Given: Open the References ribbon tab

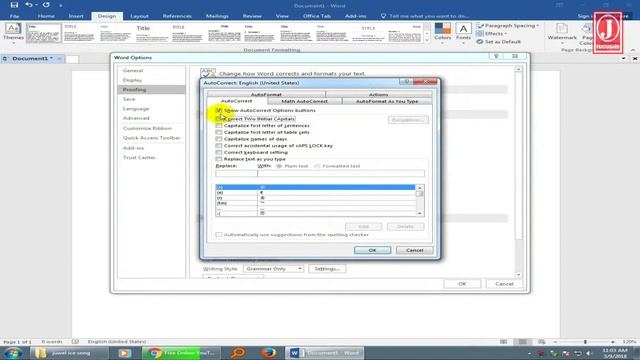Looking at the screenshot, I should point(177,16).
